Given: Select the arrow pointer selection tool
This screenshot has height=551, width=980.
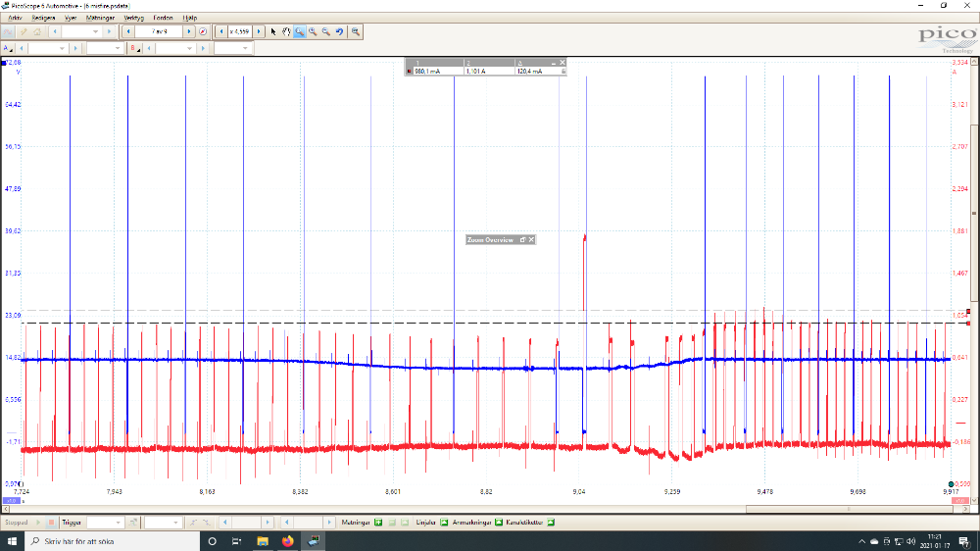Looking at the screenshot, I should (273, 31).
